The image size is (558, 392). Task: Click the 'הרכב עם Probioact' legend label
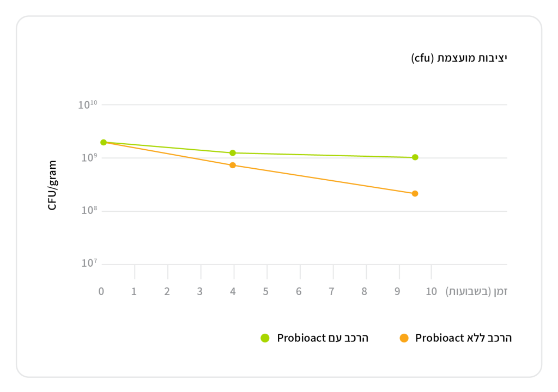coord(323,338)
